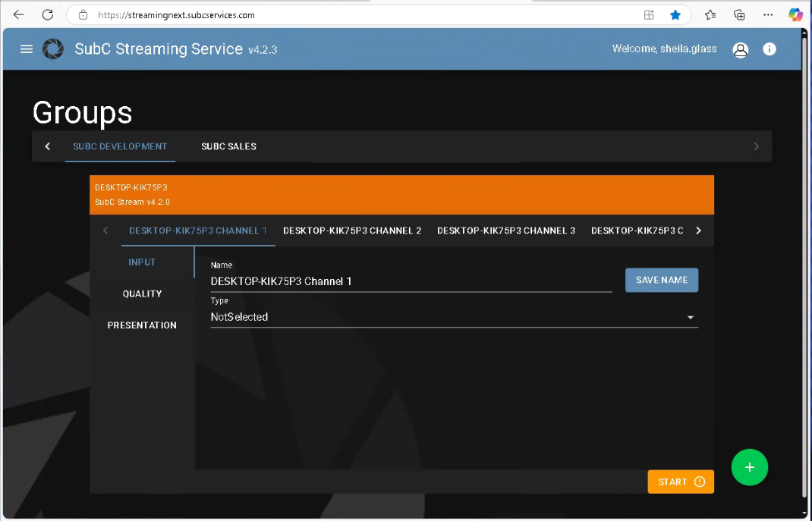Click the favorites star in address bar
812x521 pixels.
(x=675, y=14)
